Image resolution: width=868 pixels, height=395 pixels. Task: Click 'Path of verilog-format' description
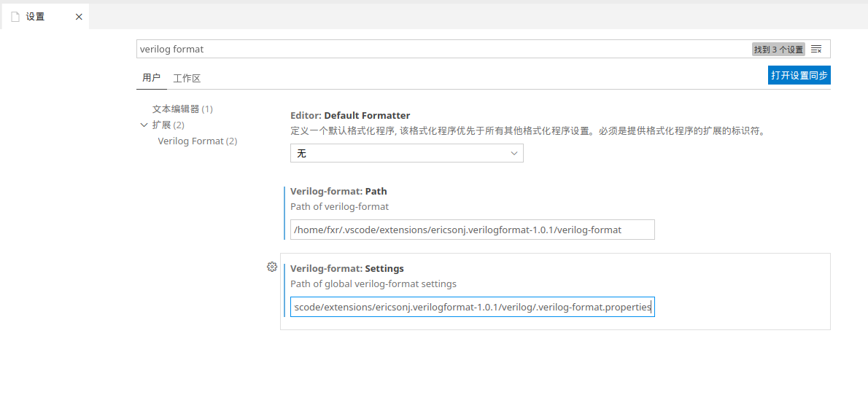[339, 207]
